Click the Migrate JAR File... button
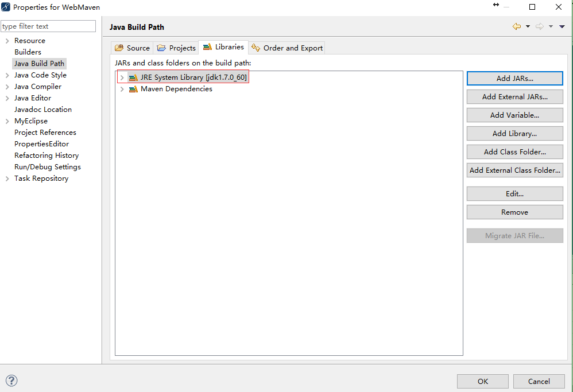The width and height of the screenshot is (573, 392). click(514, 236)
